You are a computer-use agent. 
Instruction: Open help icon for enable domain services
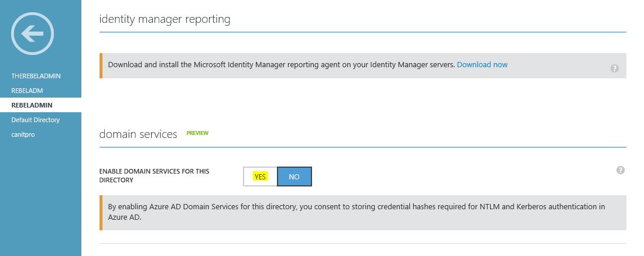click(620, 170)
